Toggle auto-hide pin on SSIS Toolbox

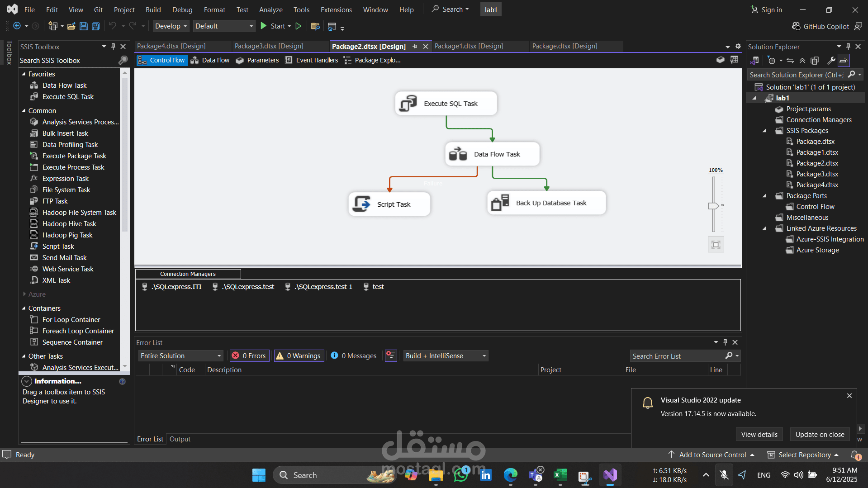(x=113, y=47)
